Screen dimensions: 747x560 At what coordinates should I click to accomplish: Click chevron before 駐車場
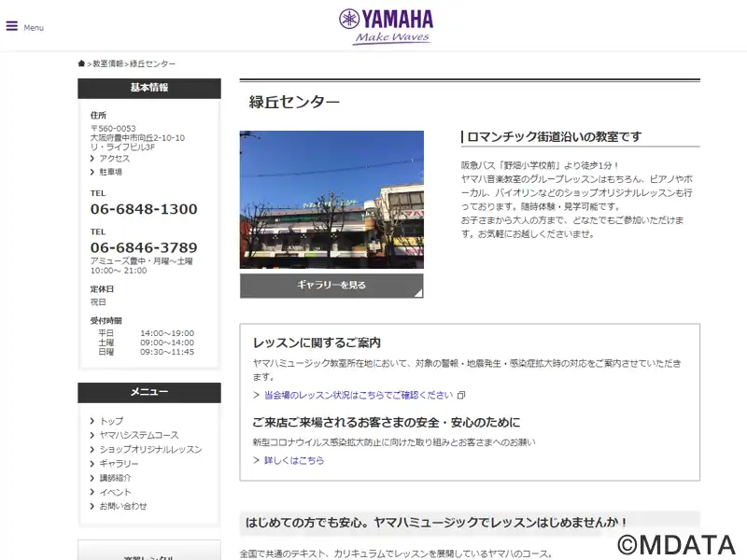(92, 172)
